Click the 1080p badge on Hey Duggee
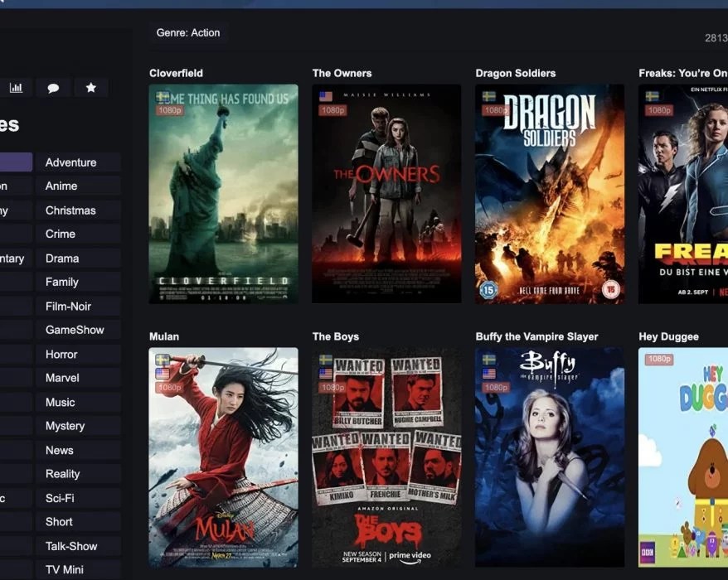 (659, 359)
